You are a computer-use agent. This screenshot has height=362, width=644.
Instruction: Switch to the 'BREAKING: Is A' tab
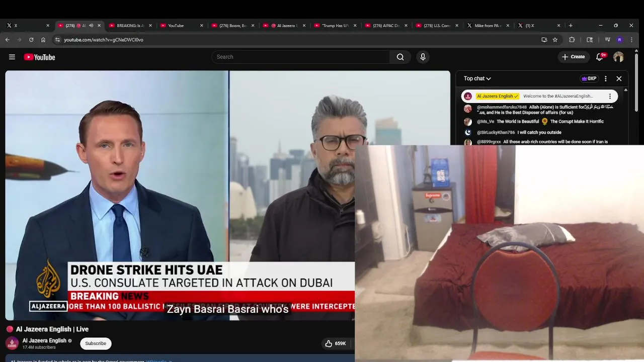click(x=130, y=26)
